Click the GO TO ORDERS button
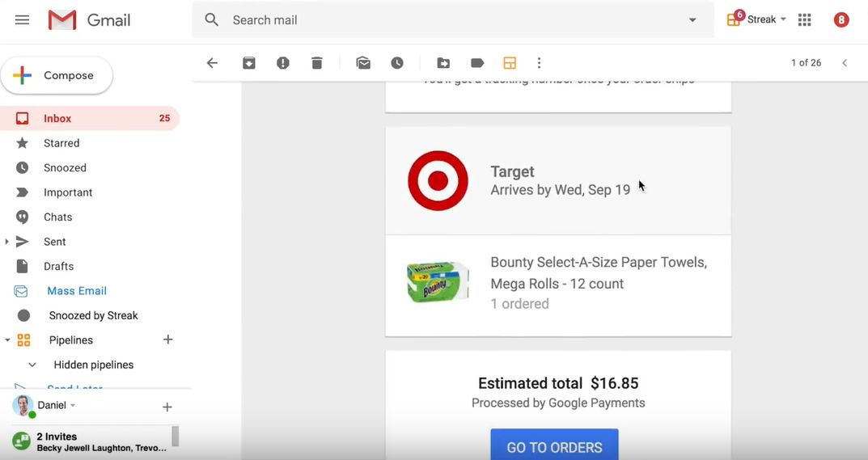 554,445
